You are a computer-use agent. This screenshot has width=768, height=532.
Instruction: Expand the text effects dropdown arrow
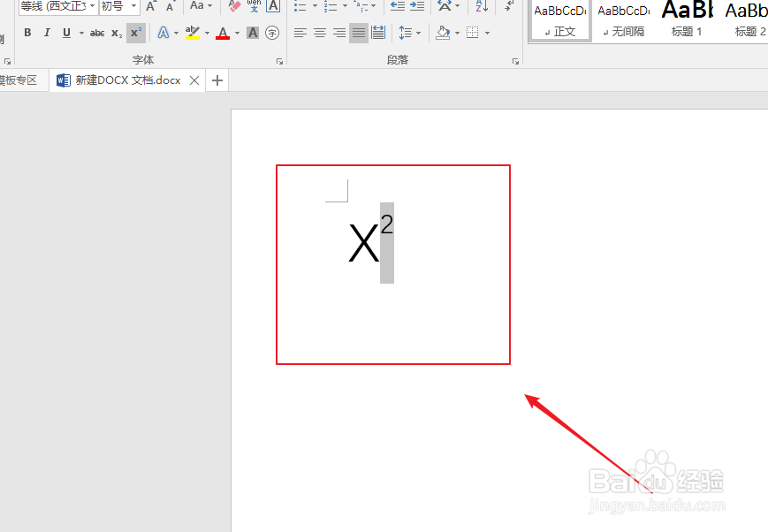[177, 33]
